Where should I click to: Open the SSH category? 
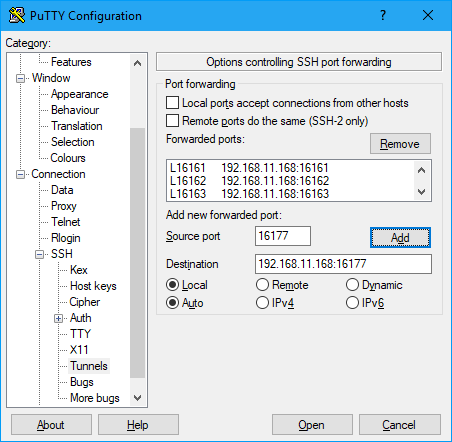[x=62, y=254]
